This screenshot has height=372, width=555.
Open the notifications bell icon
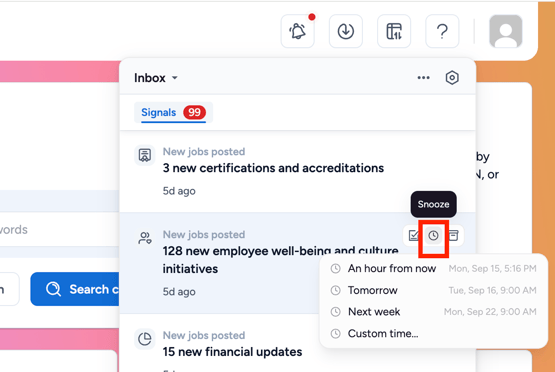coord(297,31)
